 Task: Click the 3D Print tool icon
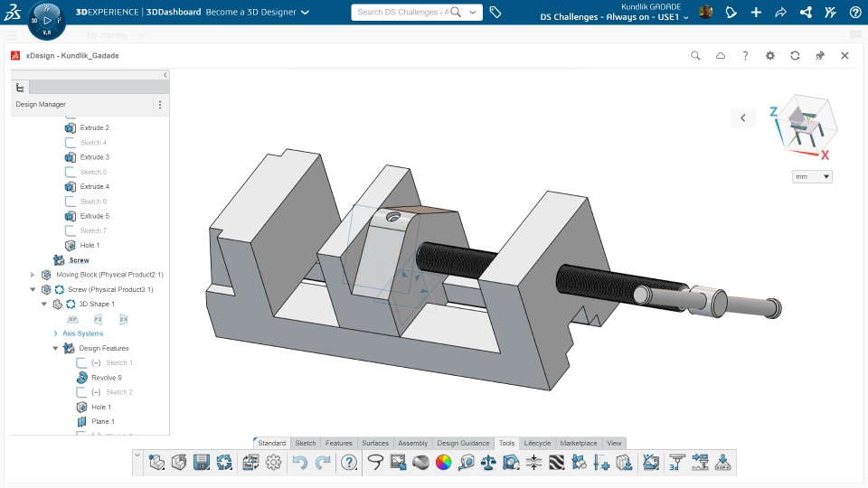pyautogui.click(x=677, y=462)
